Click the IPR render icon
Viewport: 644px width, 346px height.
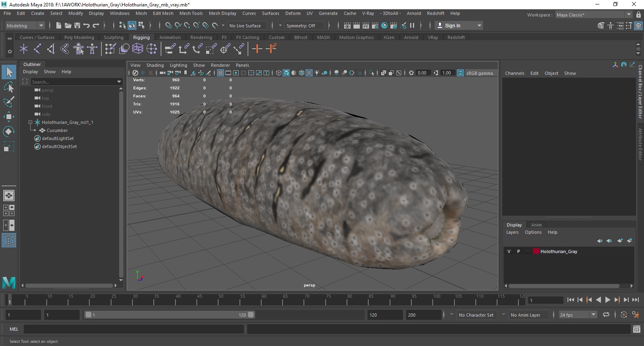(x=366, y=25)
